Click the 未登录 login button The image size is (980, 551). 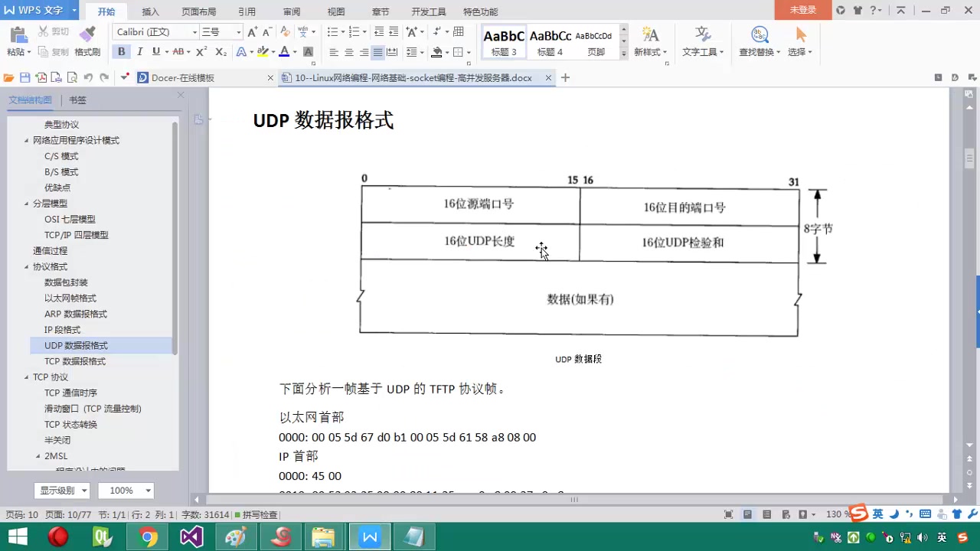802,11
